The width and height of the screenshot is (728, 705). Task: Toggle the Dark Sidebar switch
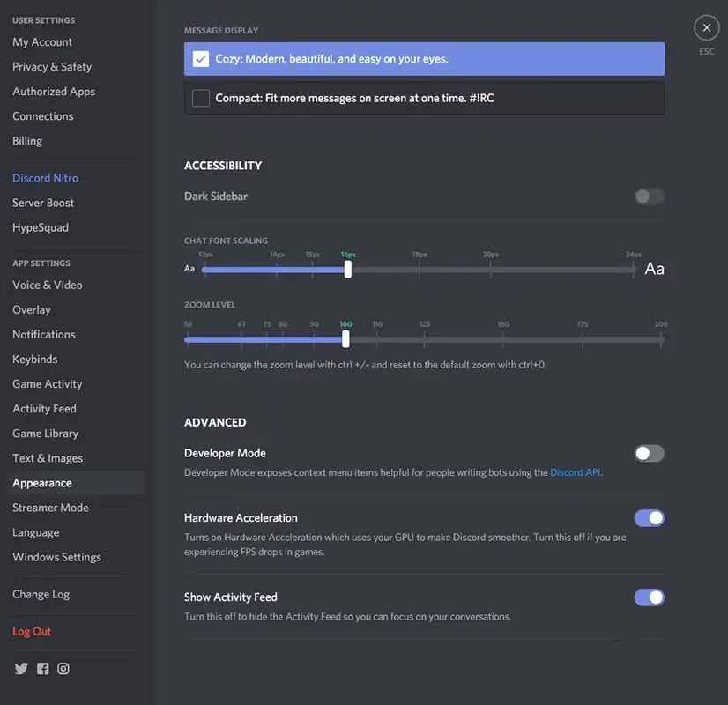[649, 197]
